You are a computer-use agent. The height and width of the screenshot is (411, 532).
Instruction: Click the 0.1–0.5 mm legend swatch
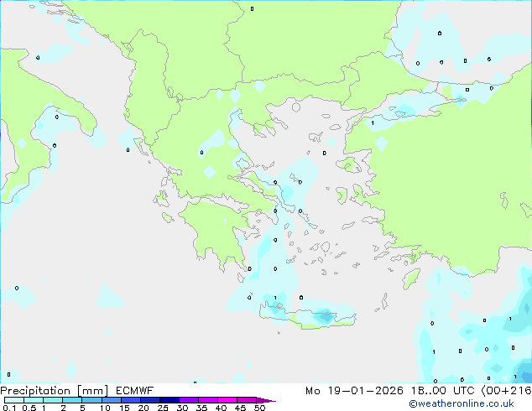point(14,400)
